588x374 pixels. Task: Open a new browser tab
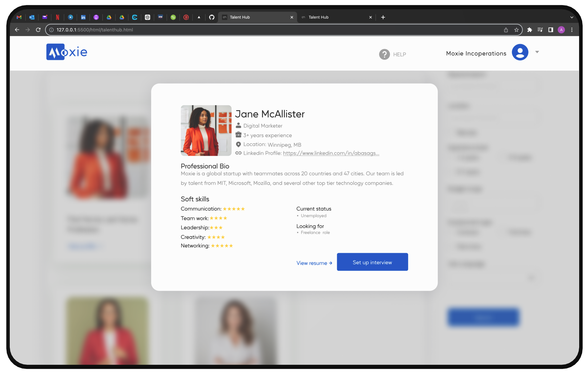point(383,17)
